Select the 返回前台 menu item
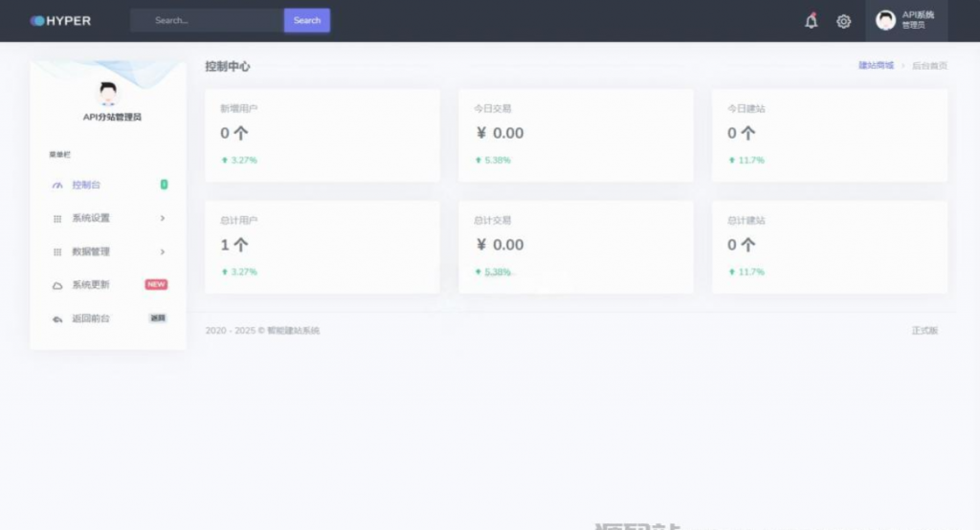The image size is (980, 530). click(91, 319)
